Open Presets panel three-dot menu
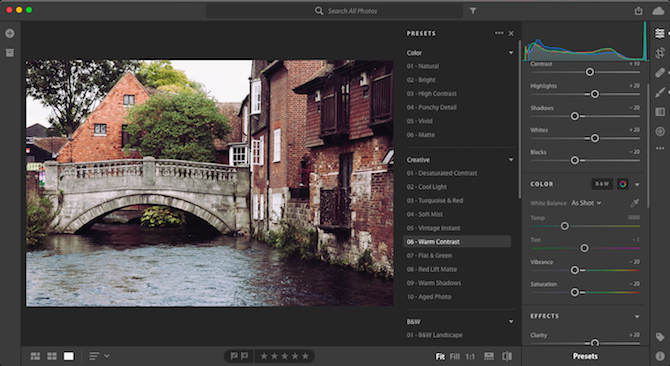 499,33
